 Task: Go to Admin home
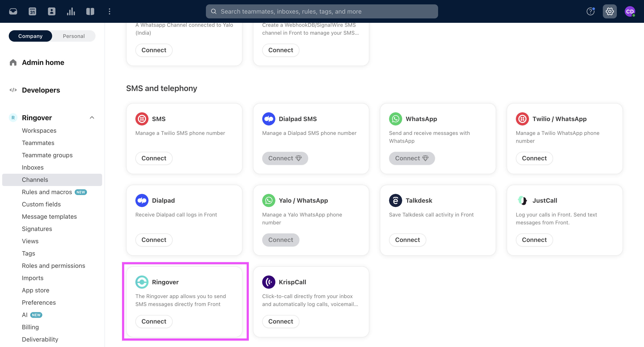click(x=43, y=62)
